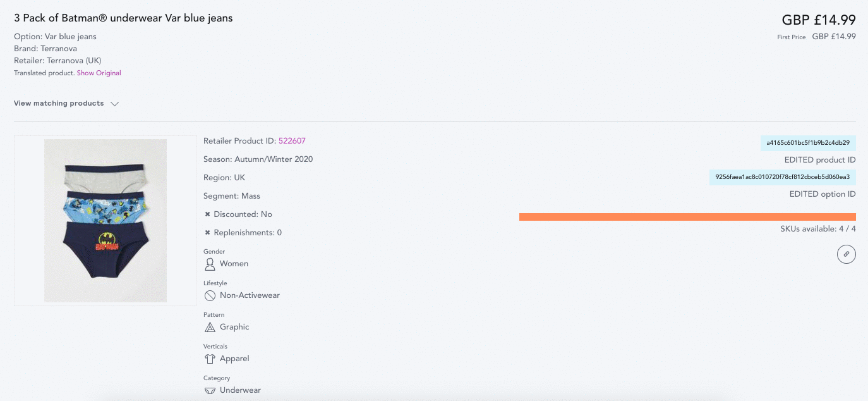
Task: Click the Season Autumn/Winter 2020 text
Action: (x=258, y=159)
